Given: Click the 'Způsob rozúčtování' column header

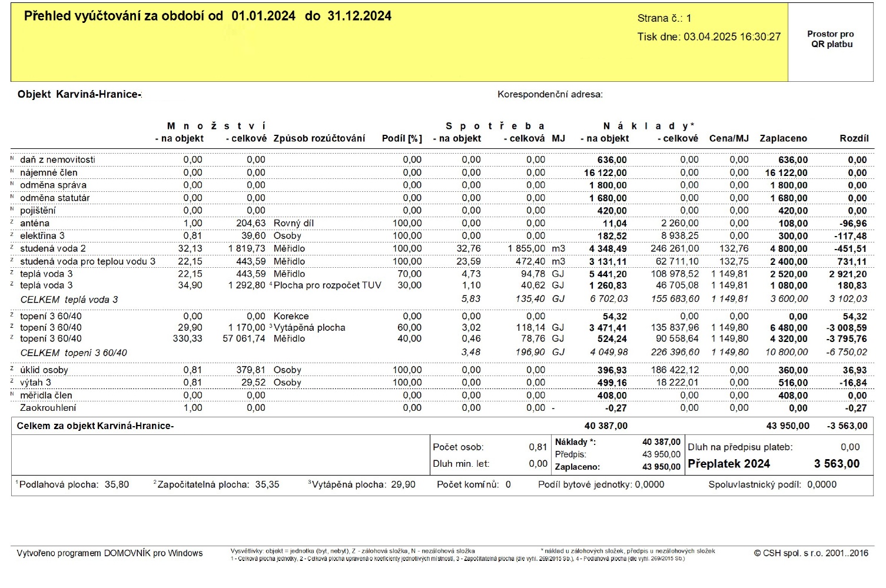Looking at the screenshot, I should pyautogui.click(x=319, y=138).
